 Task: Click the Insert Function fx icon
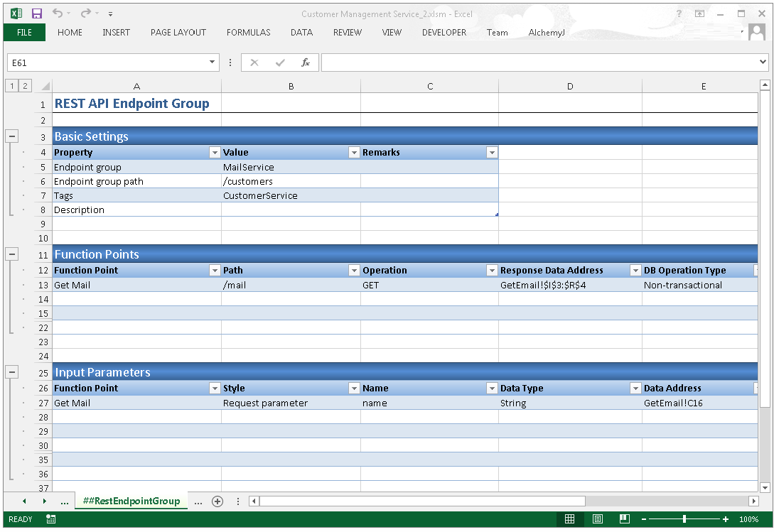pyautogui.click(x=306, y=63)
